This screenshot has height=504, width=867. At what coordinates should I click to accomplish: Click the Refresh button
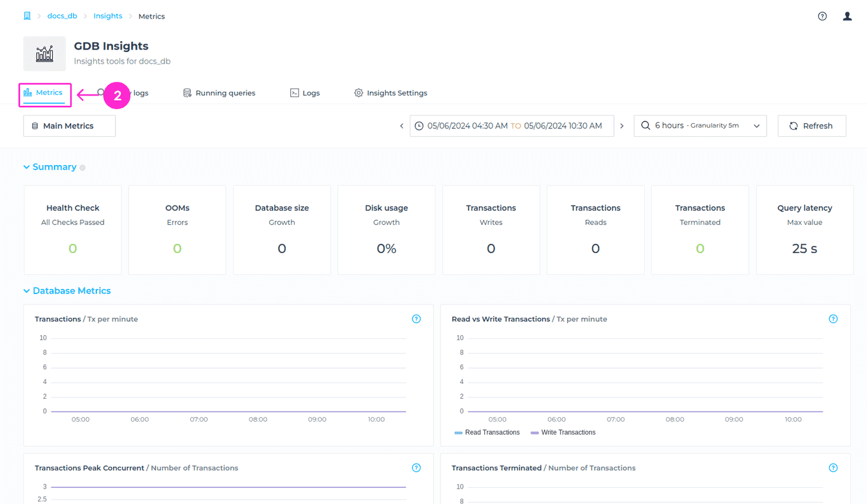click(812, 126)
